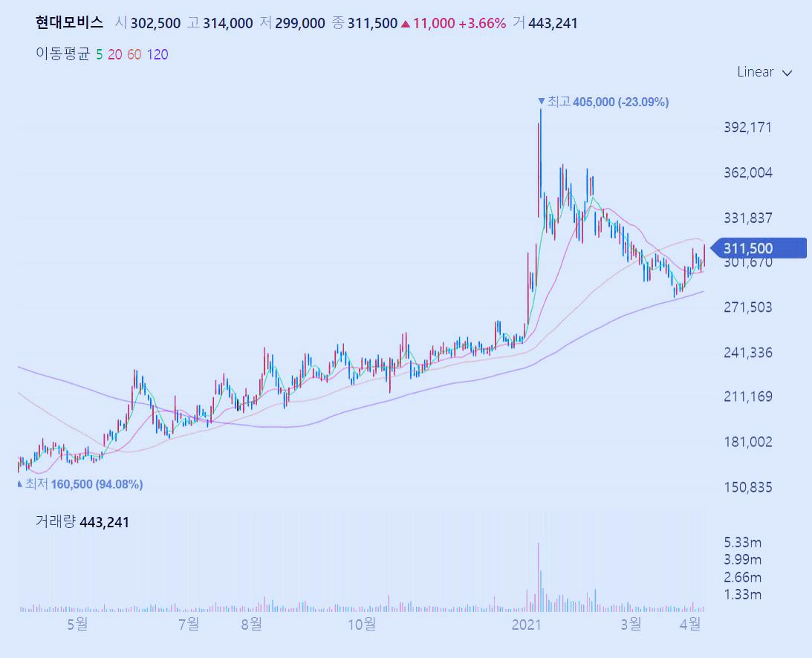Click the 5.33m volume axis label
The width and height of the screenshot is (812, 658).
point(743,543)
